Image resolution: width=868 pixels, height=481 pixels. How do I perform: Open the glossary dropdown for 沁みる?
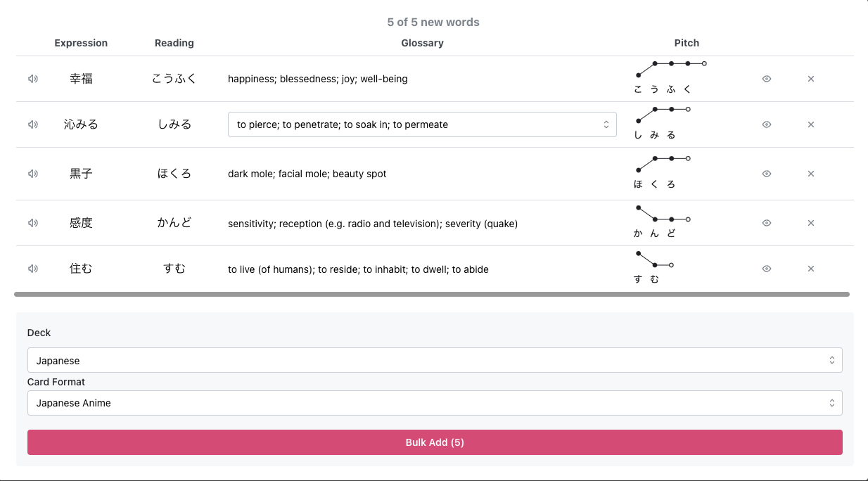(x=422, y=124)
